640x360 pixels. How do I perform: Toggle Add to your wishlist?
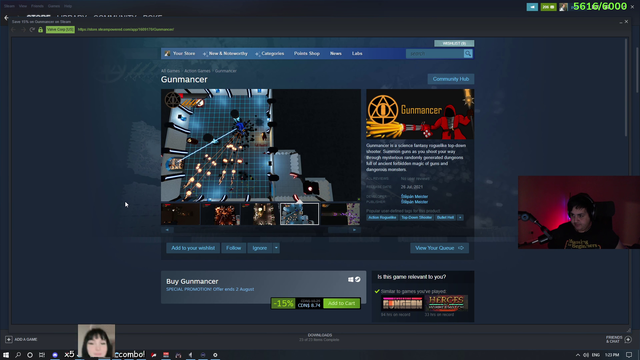tap(193, 248)
